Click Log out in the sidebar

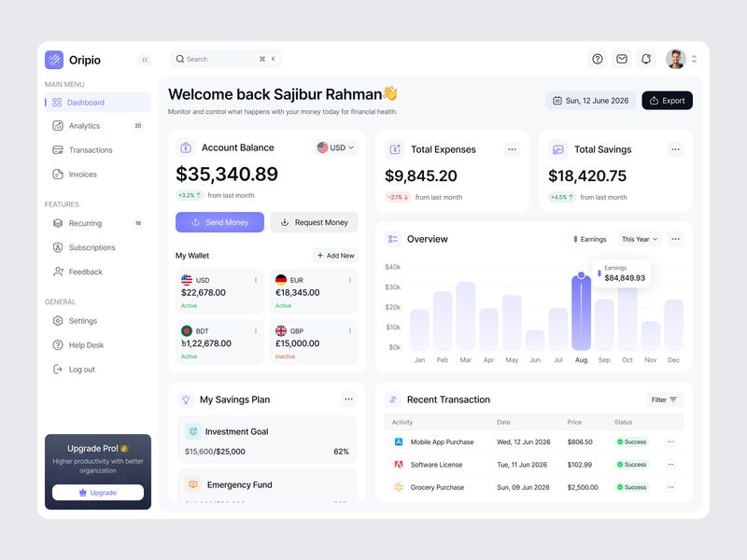click(x=58, y=369)
